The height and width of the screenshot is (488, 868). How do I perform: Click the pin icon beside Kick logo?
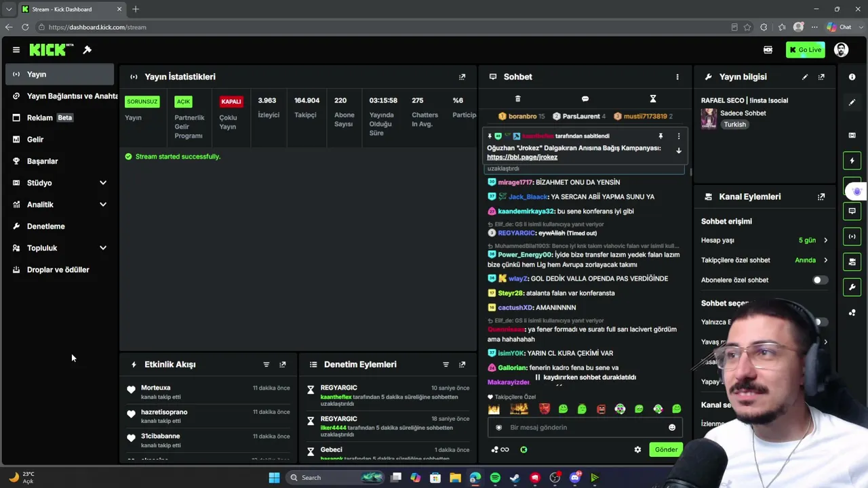(x=87, y=49)
